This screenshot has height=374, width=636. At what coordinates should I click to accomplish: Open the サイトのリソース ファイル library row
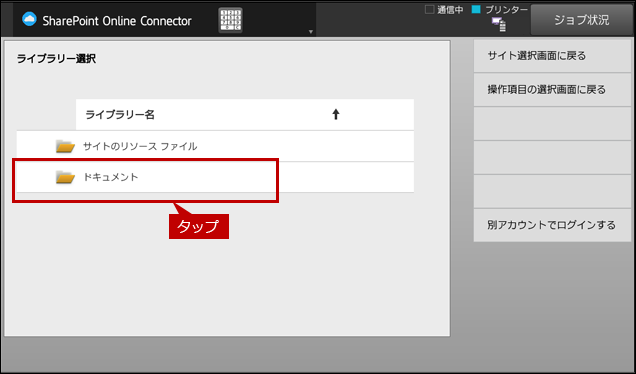(x=215, y=146)
